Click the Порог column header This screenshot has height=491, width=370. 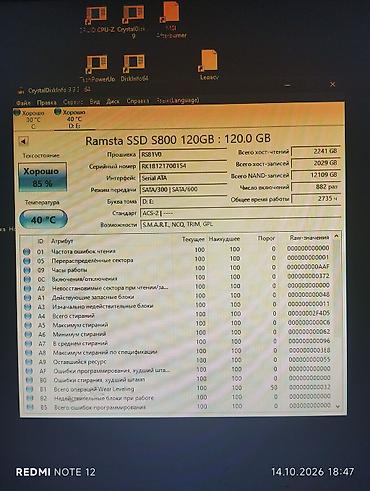[266, 238]
